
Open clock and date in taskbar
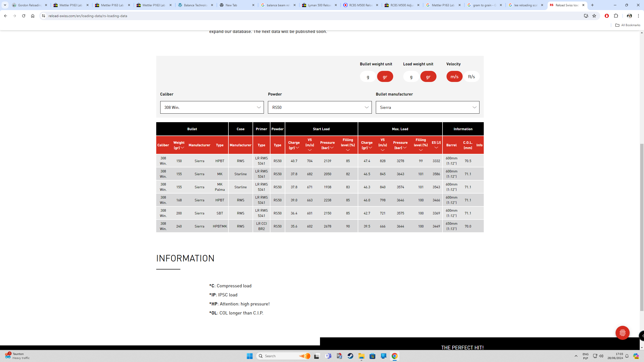pyautogui.click(x=615, y=356)
